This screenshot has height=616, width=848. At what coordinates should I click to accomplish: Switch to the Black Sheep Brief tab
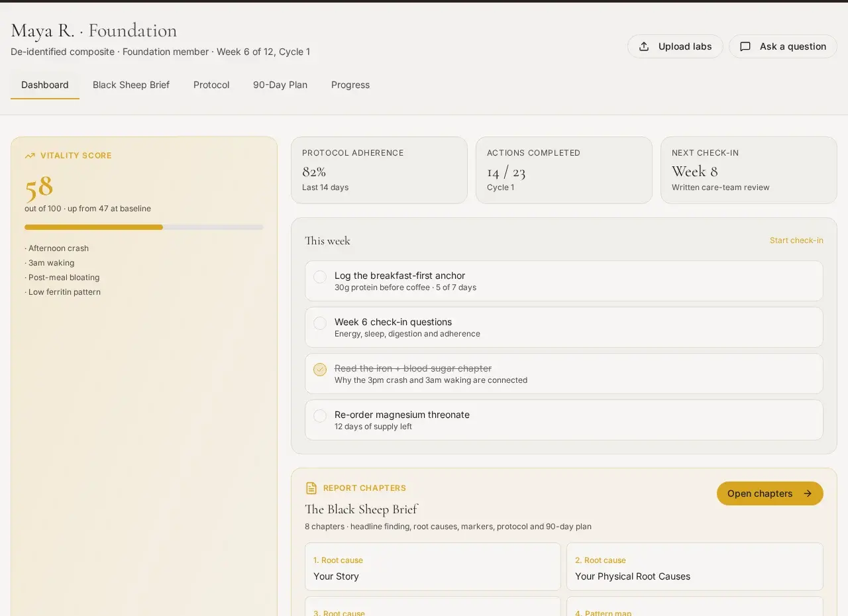(131, 85)
